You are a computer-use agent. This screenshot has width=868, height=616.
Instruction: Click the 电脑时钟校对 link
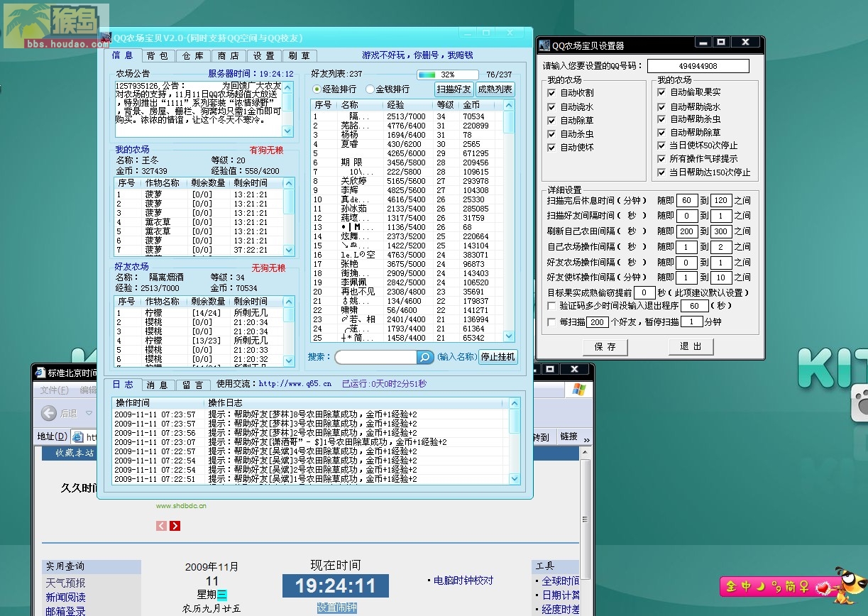pyautogui.click(x=463, y=581)
